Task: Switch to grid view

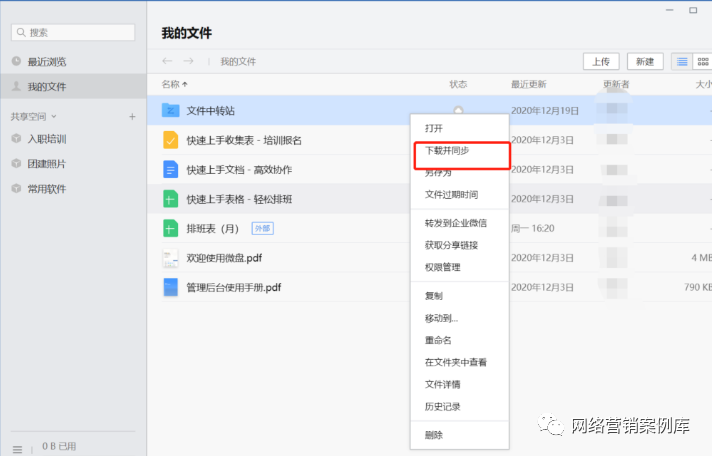Action: tap(702, 62)
